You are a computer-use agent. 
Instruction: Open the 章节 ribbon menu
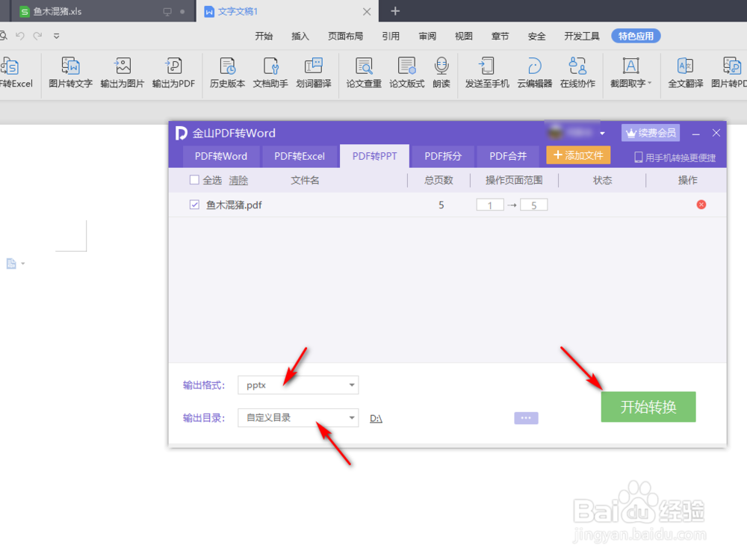[x=500, y=36]
